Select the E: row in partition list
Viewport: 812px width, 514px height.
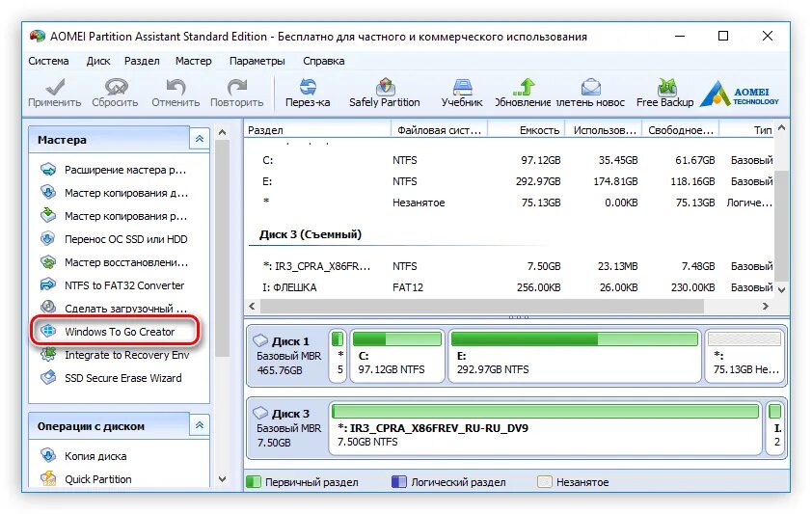510,181
